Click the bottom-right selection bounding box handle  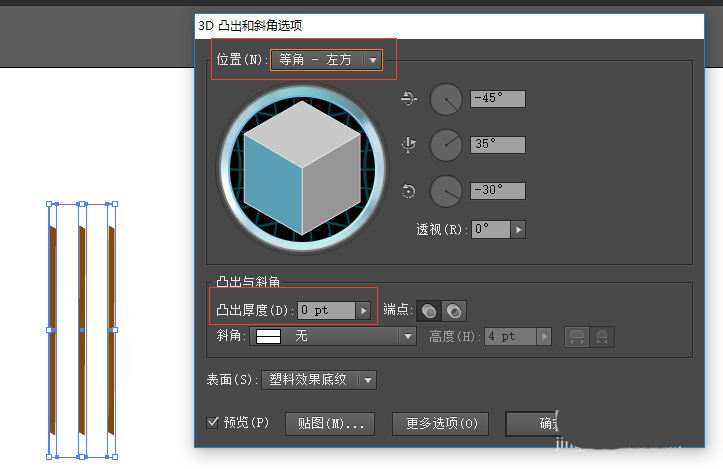pos(115,457)
